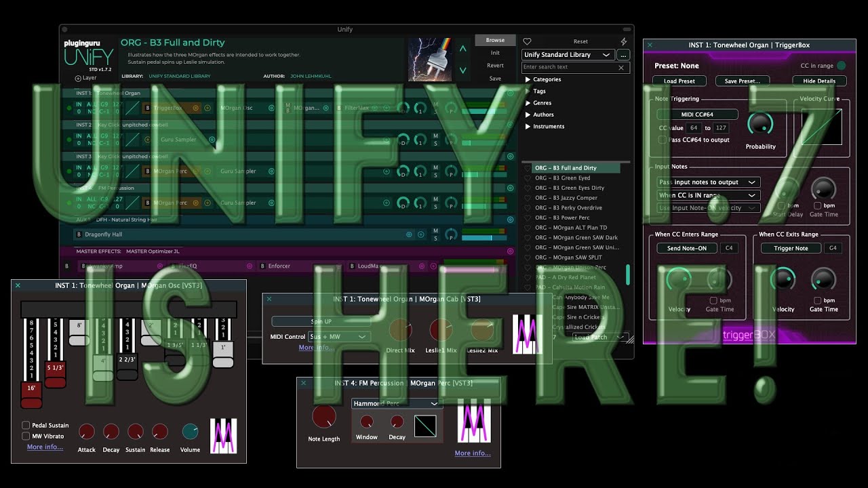Click the lightning bolt icon in the browser header
This screenshot has width=868, height=488.
pos(624,41)
